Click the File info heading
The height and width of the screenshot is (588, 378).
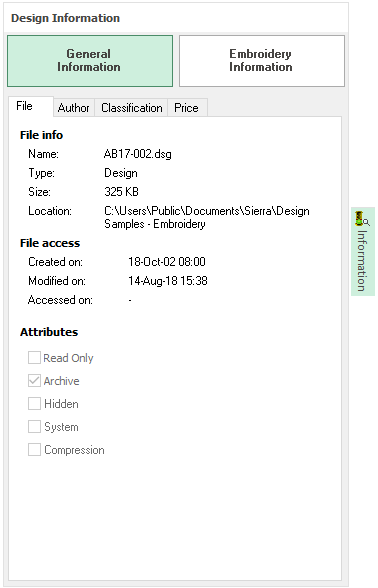41,135
